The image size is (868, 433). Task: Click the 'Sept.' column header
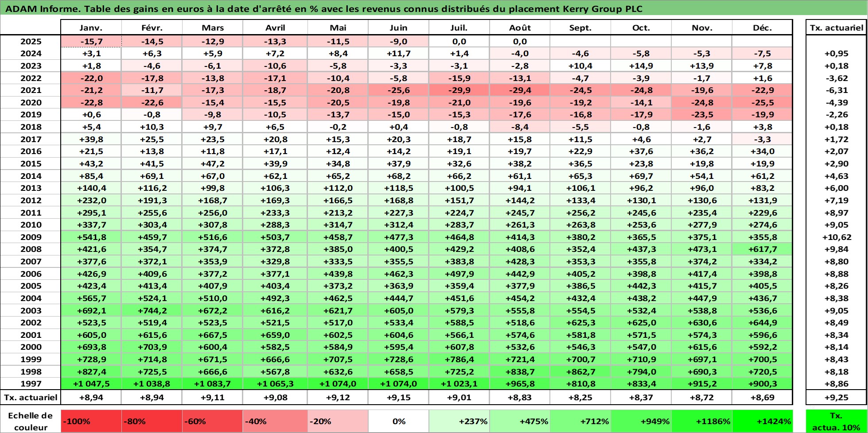pyautogui.click(x=580, y=27)
